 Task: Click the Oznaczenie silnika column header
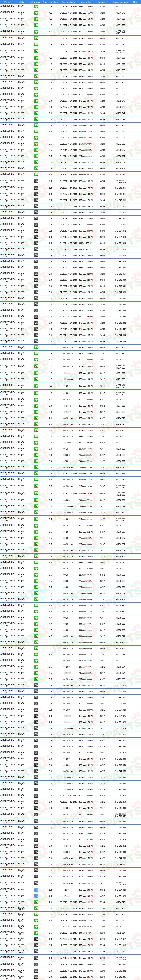(121, 2)
